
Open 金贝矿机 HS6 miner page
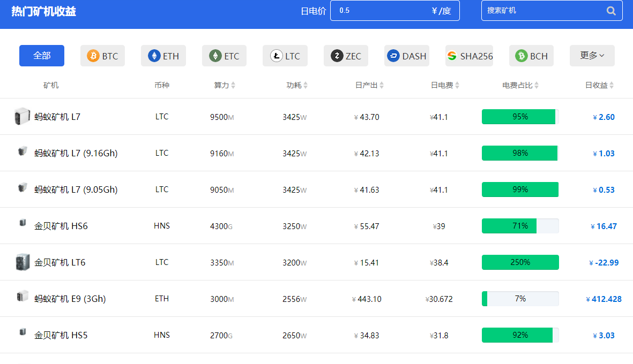[x=61, y=226]
